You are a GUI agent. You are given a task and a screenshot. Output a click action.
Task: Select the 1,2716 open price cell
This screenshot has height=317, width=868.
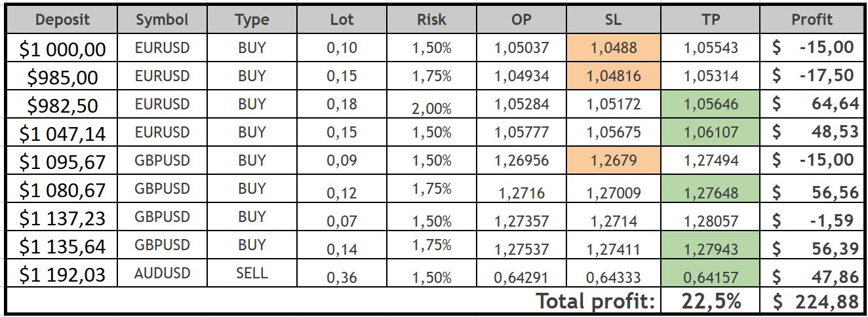(521, 193)
